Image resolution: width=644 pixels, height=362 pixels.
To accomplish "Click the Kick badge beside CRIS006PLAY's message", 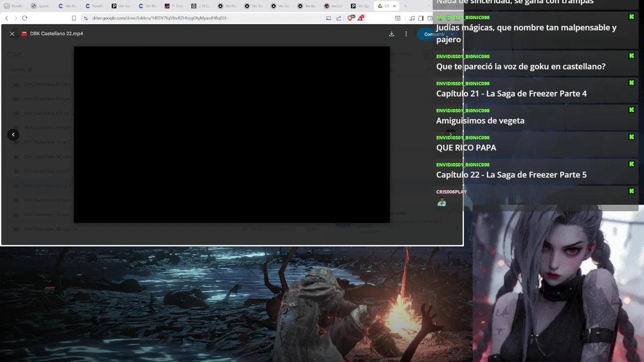I will [x=631, y=191].
